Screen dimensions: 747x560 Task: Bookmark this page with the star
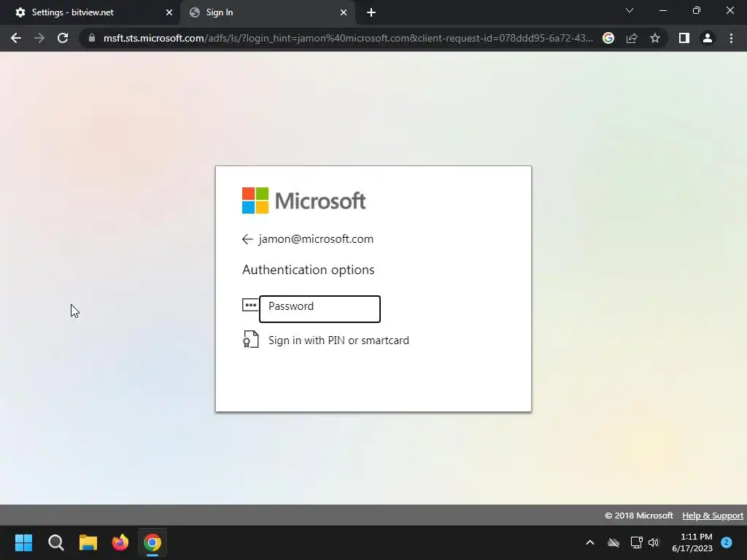[655, 38]
